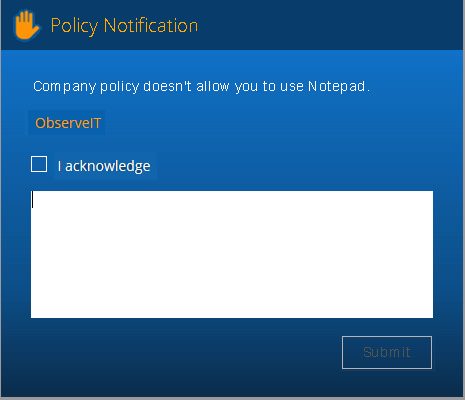Click the Submit button
The image size is (466, 400).
click(x=387, y=352)
